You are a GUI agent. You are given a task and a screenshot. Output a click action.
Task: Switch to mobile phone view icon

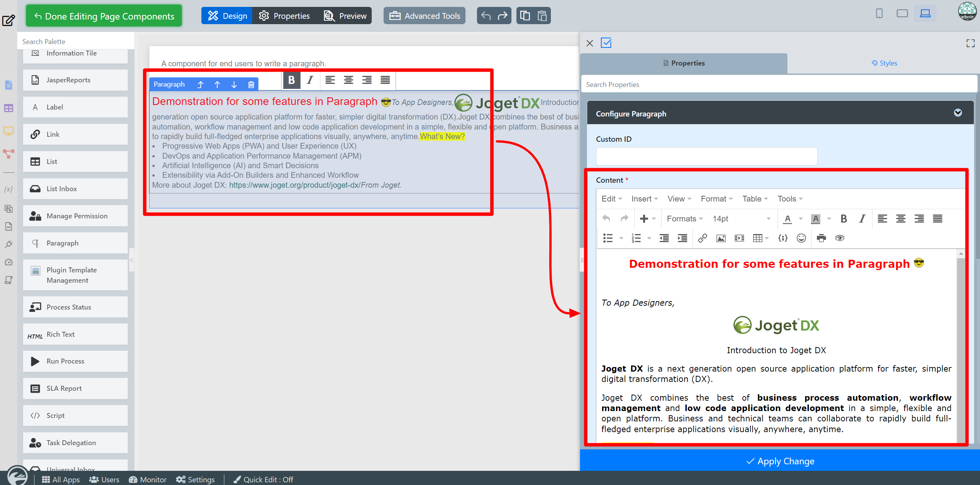(x=879, y=13)
